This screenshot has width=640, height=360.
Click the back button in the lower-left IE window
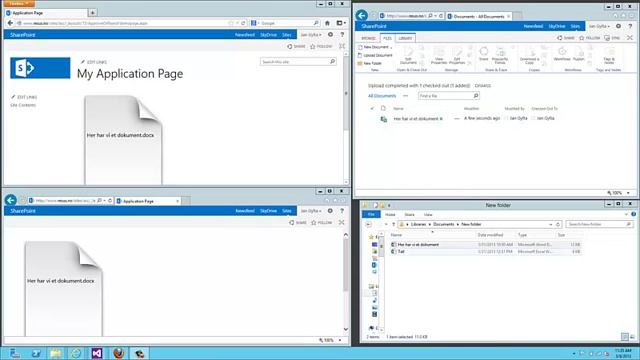pos(11,200)
